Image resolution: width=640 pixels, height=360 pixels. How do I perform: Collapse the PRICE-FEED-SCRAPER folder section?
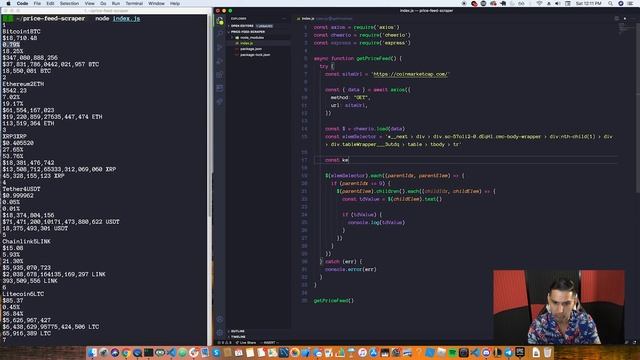247,32
